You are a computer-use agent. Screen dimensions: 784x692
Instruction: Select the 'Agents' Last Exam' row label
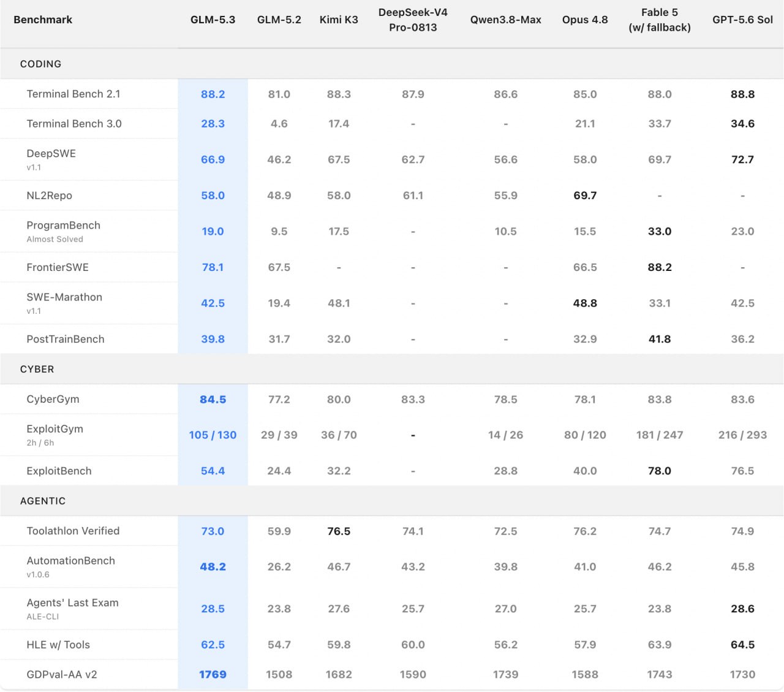click(73, 603)
